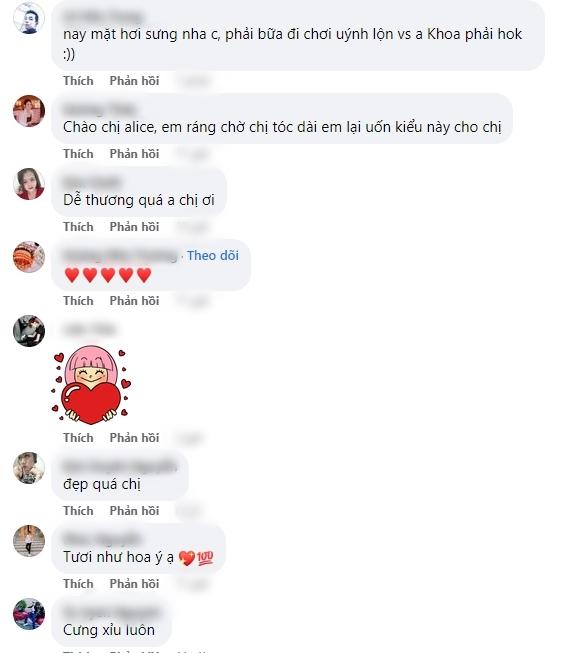569x653 pixels.
Task: Open avatar of the 'Chào chị alice' commenter
Action: click(x=29, y=111)
